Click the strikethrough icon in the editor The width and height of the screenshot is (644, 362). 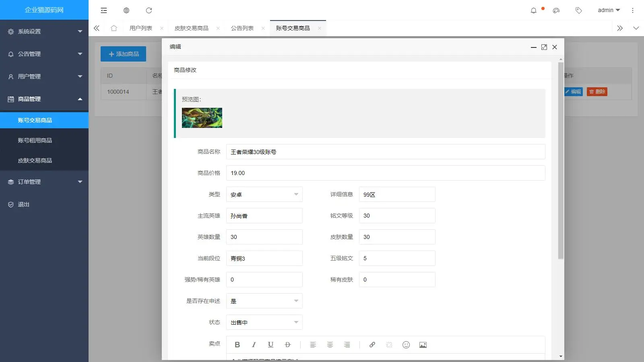point(287,344)
